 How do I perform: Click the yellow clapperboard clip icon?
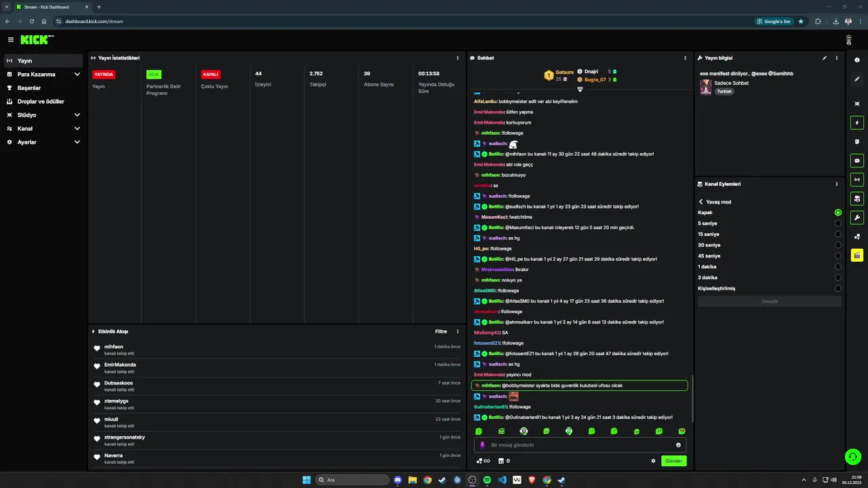coord(857,256)
